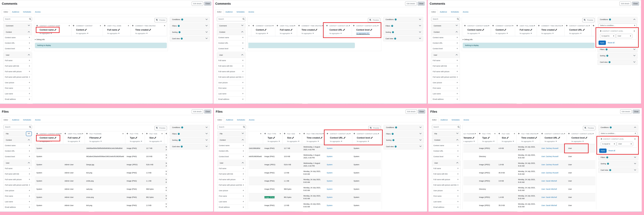Remove Size column in bottom-middle Files panel
The width and height of the screenshot is (644, 215).
[300, 134]
